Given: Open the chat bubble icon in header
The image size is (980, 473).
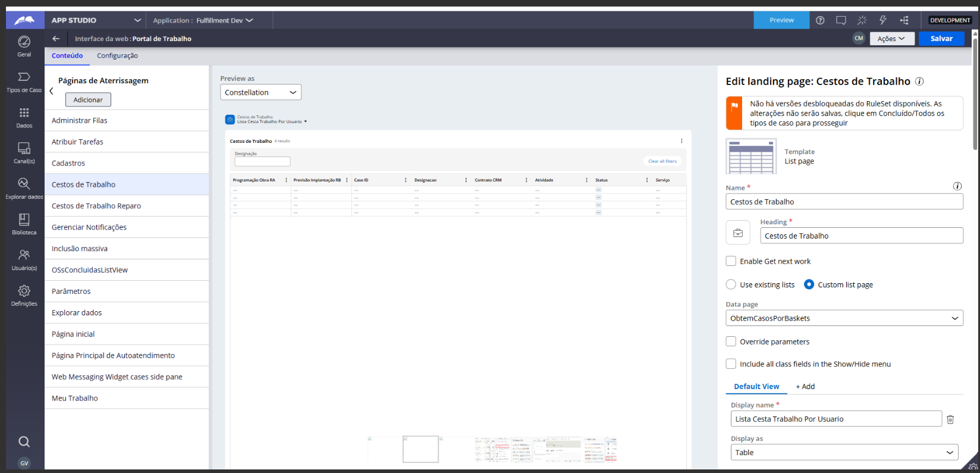Looking at the screenshot, I should click(x=841, y=20).
